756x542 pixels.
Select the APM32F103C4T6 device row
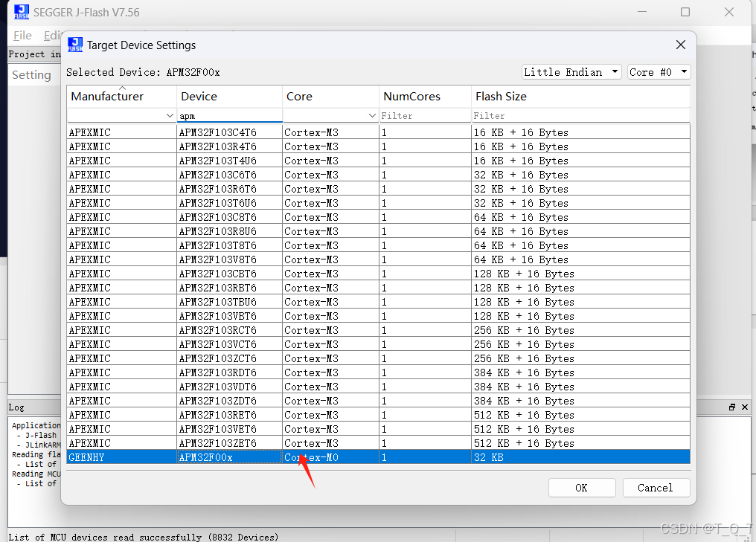coord(379,132)
